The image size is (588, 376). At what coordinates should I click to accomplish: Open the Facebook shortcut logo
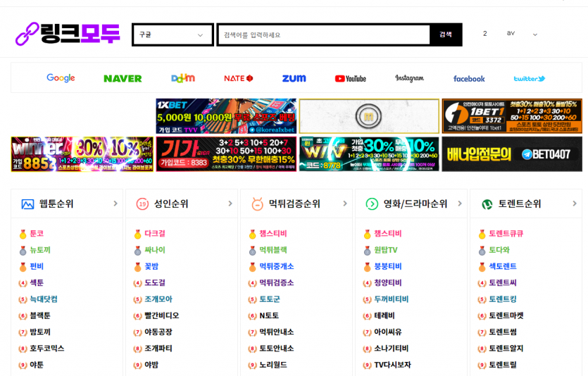(x=469, y=79)
